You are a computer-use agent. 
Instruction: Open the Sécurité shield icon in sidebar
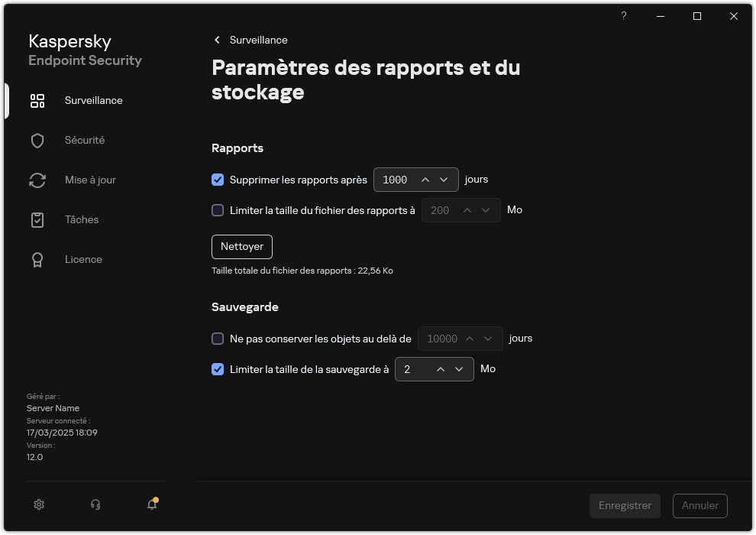coord(37,140)
